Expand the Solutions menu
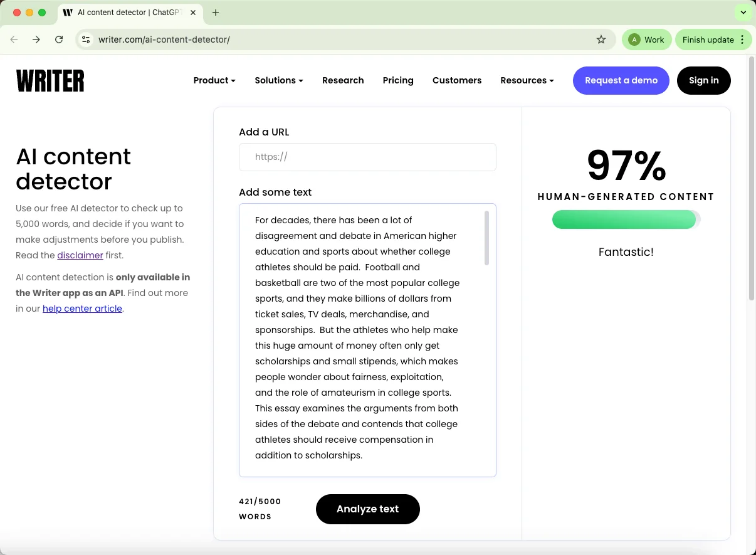The width and height of the screenshot is (756, 555). [x=279, y=80]
